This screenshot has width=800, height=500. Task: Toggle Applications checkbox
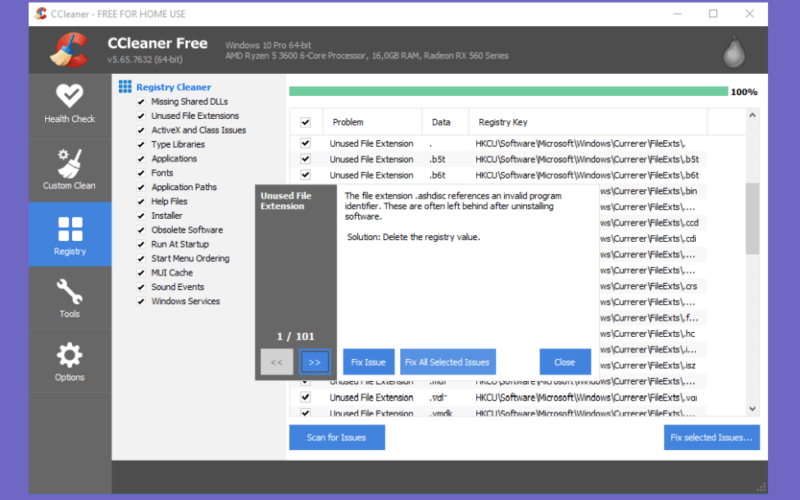coord(141,159)
